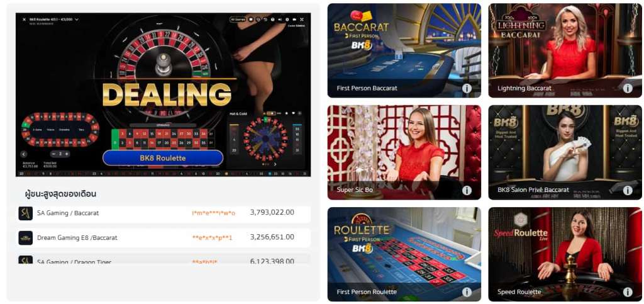Show Super Sic Bo info icon
This screenshot has height=304, width=644.
[467, 190]
